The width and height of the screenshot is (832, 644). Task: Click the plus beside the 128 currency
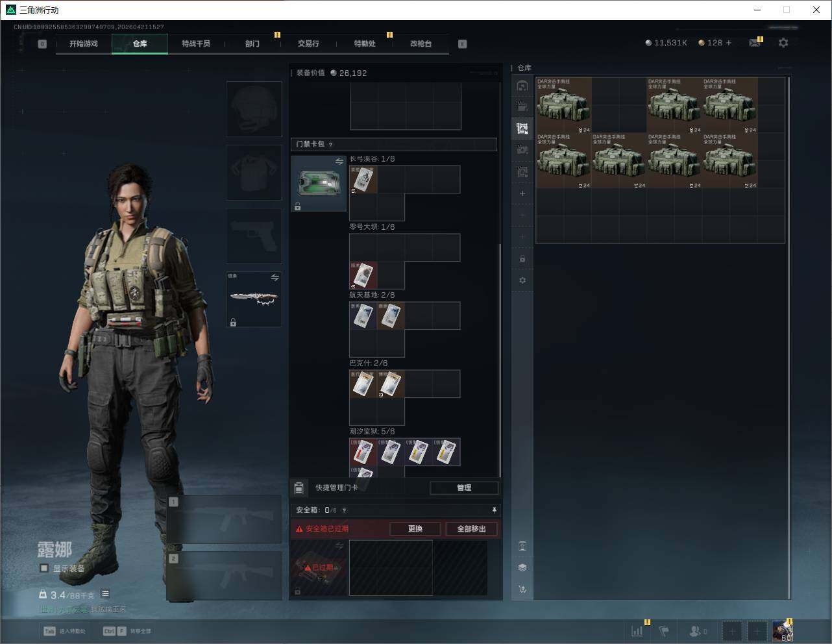[x=729, y=43]
